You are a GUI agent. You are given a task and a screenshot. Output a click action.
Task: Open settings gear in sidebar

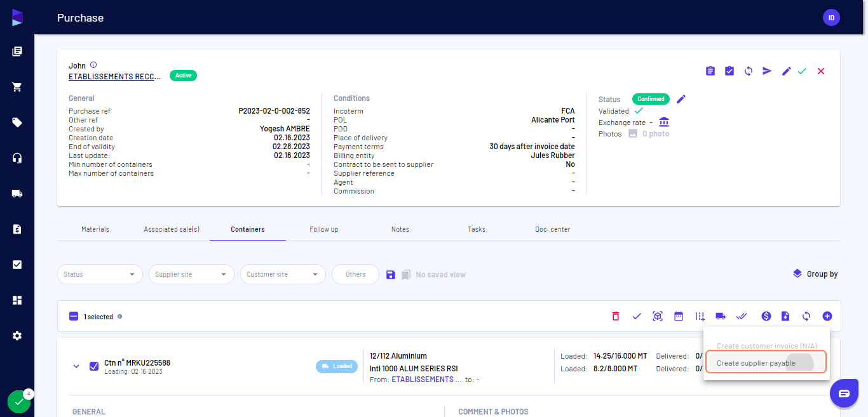click(17, 336)
